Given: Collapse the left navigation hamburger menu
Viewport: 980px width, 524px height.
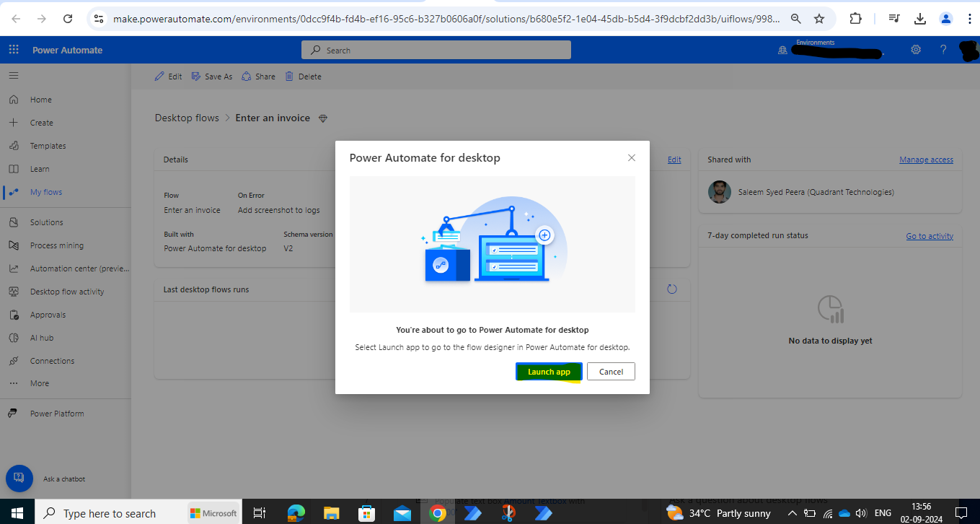Looking at the screenshot, I should coord(14,75).
